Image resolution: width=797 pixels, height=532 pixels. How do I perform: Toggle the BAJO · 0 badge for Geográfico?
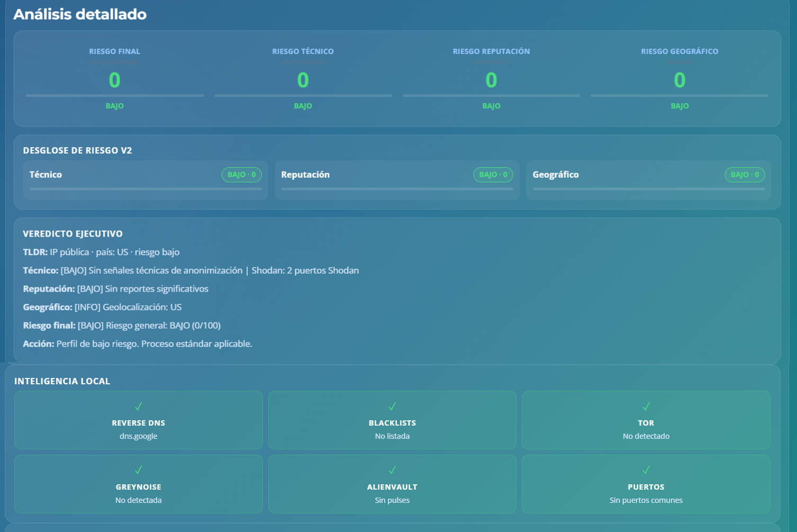point(745,175)
